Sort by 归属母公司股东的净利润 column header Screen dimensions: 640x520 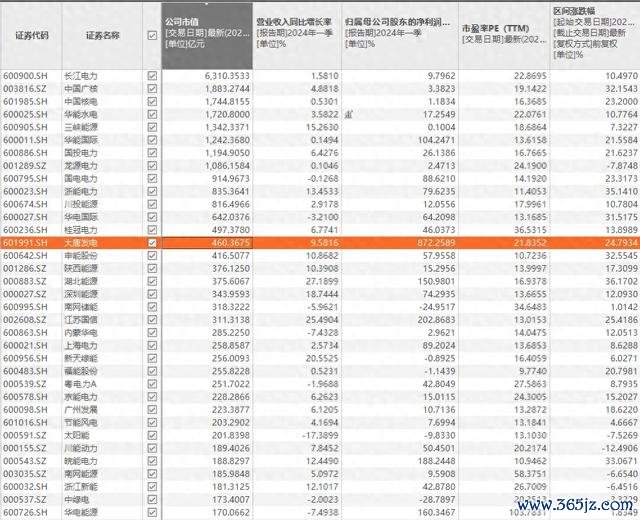pos(400,36)
